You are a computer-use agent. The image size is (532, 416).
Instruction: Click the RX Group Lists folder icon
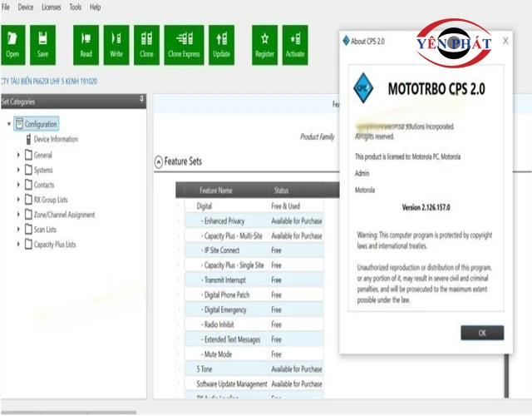[x=28, y=200]
